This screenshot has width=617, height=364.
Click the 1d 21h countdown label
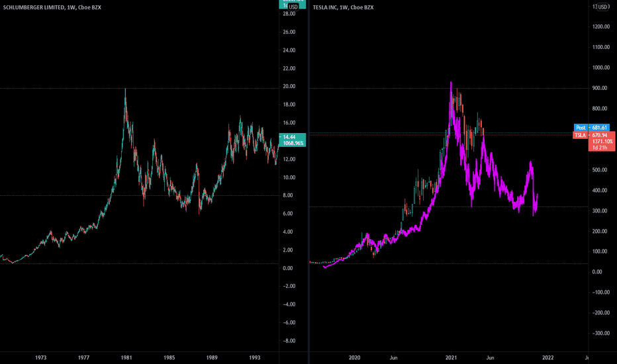point(600,148)
